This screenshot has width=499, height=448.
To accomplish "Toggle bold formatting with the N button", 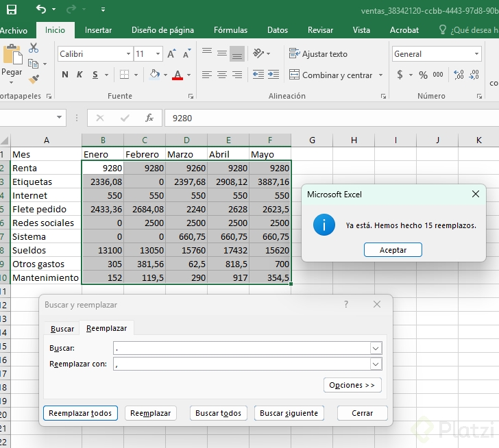I will pos(65,75).
